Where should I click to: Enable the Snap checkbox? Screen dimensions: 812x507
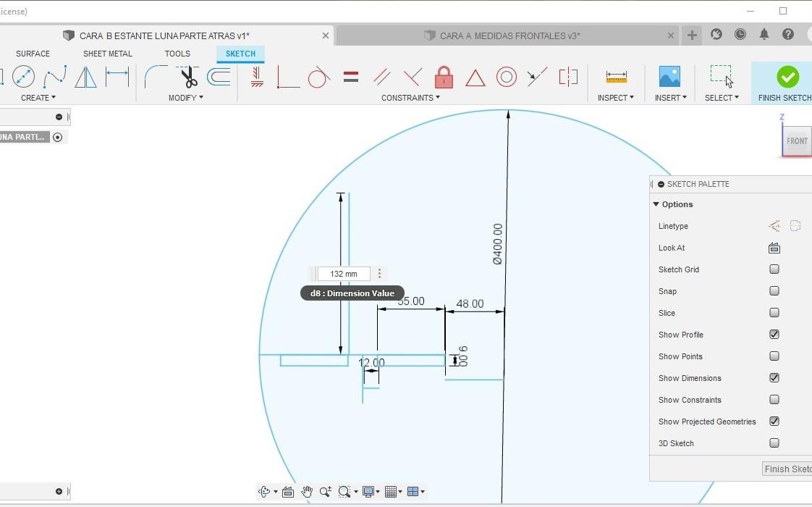774,291
